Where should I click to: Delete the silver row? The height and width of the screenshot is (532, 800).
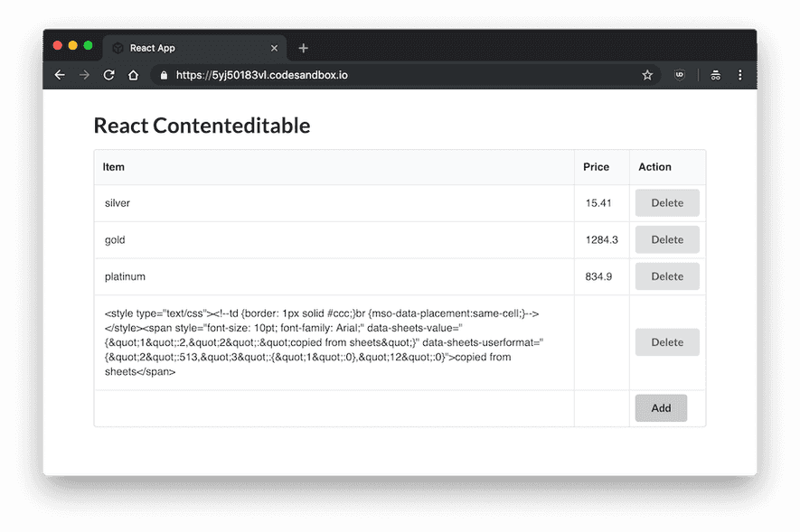pos(667,202)
